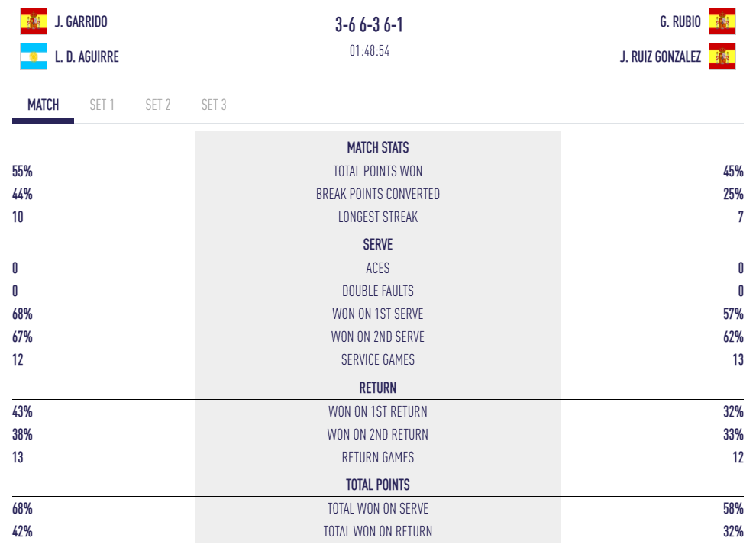
Task: Click the SERVE section header
Action: click(x=378, y=245)
